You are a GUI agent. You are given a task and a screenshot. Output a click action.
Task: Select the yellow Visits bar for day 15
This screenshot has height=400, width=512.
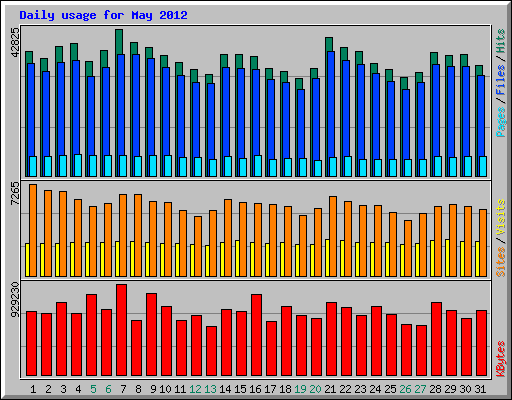tap(237, 258)
